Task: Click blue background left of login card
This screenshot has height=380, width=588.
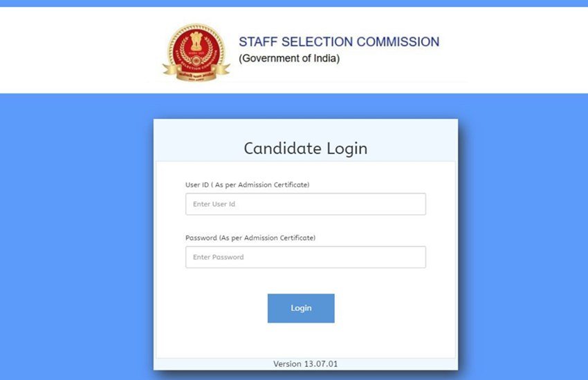Action: pyautogui.click(x=76, y=242)
